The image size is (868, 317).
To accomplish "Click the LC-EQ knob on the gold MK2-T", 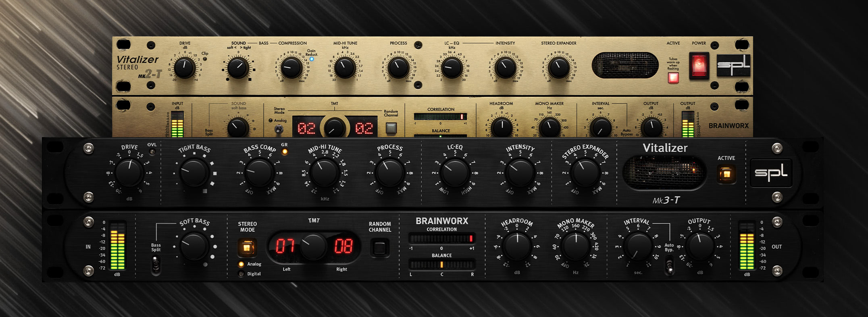I will click(x=452, y=67).
